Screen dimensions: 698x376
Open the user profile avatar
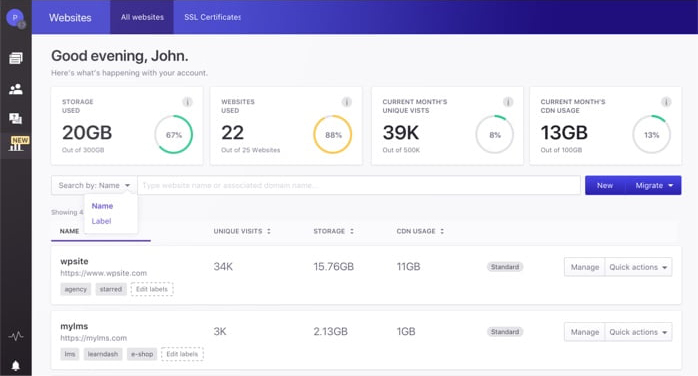(16, 18)
